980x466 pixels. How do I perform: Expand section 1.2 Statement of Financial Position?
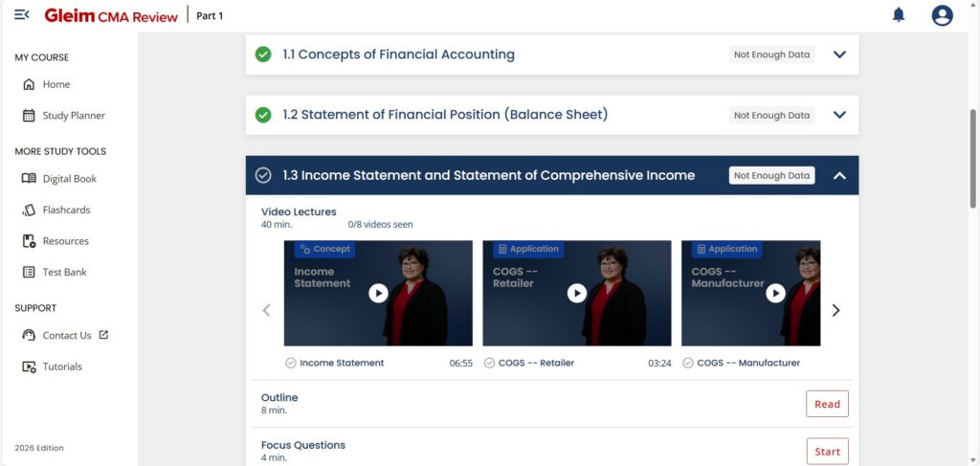point(839,115)
